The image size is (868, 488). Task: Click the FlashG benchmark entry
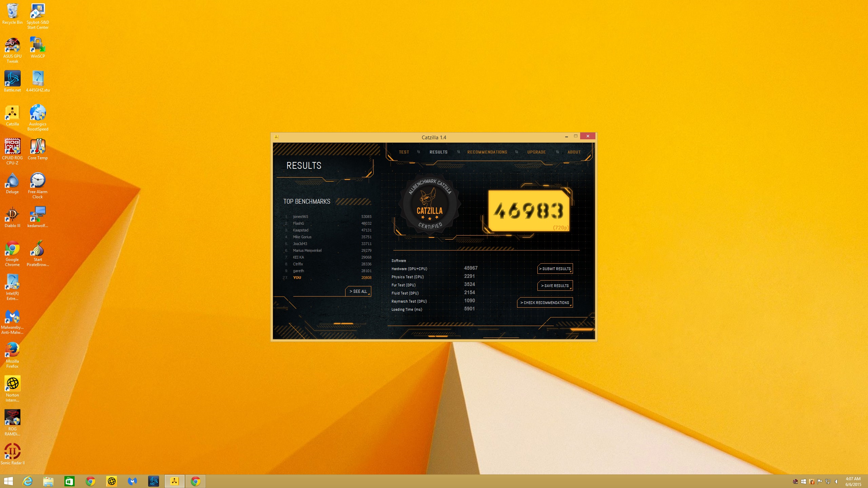(328, 223)
